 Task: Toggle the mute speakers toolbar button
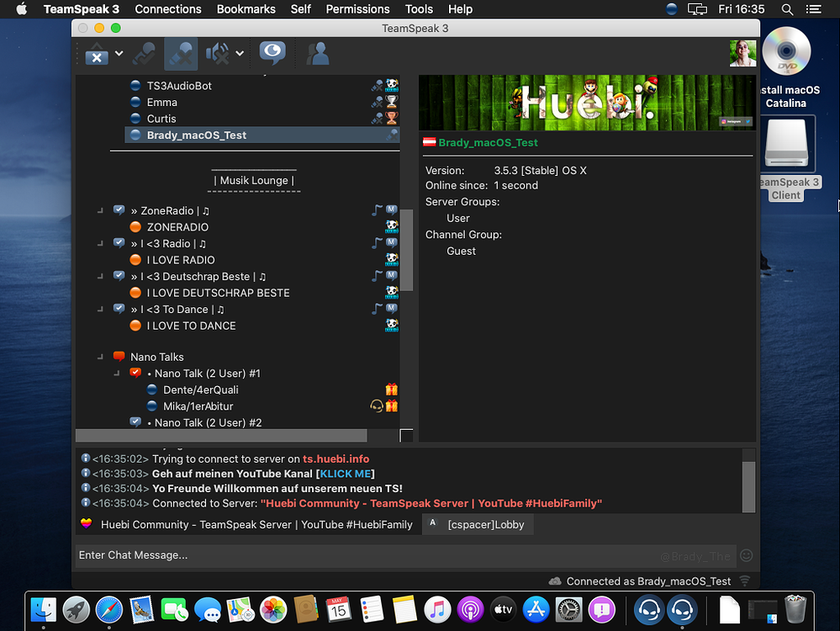click(218, 55)
